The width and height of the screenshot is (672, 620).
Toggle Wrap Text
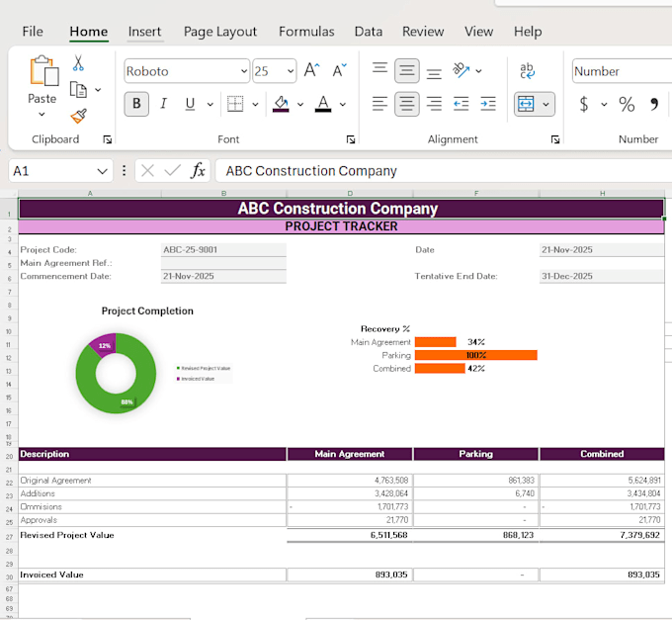tap(527, 71)
